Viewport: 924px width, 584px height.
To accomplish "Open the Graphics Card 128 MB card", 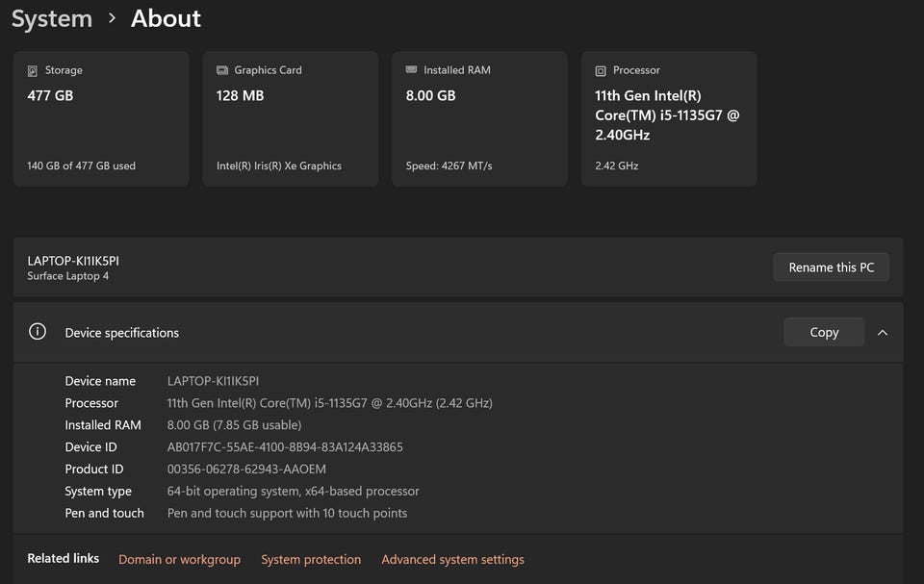I will tap(291, 119).
